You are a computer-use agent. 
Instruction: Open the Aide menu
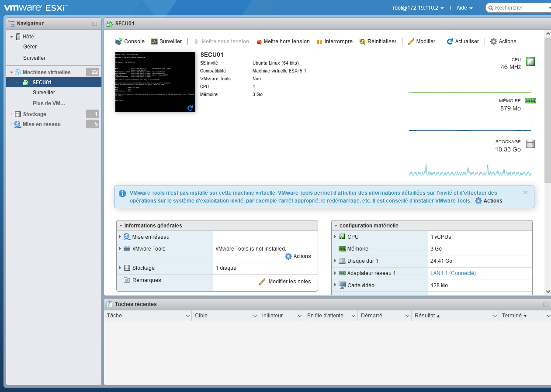coord(464,8)
